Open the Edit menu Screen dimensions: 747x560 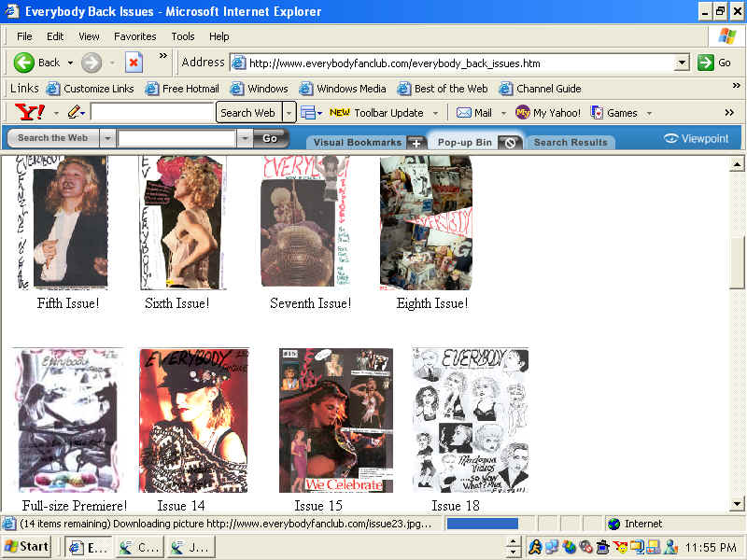click(x=55, y=36)
